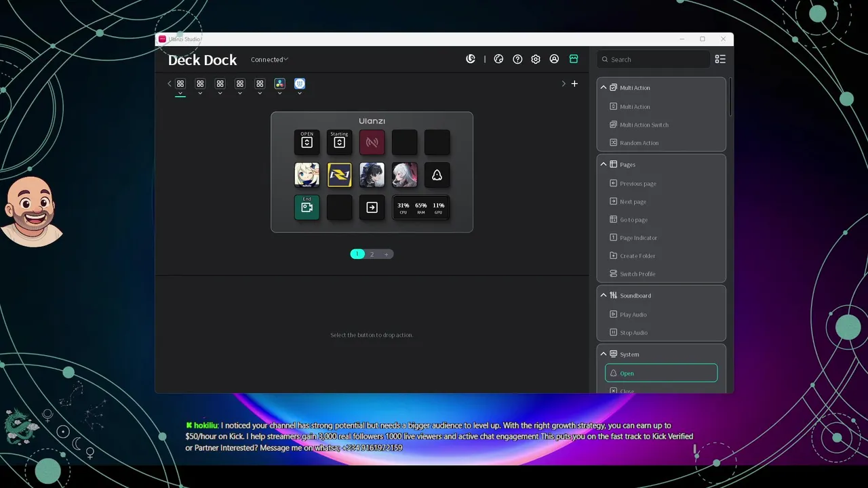Screen dimensions: 868x488
Task: Open the chevron under the blue grid profile
Action: coord(300,93)
